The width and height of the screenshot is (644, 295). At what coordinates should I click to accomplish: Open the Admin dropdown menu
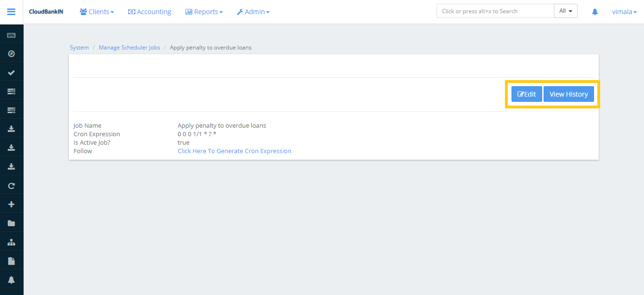coord(253,11)
